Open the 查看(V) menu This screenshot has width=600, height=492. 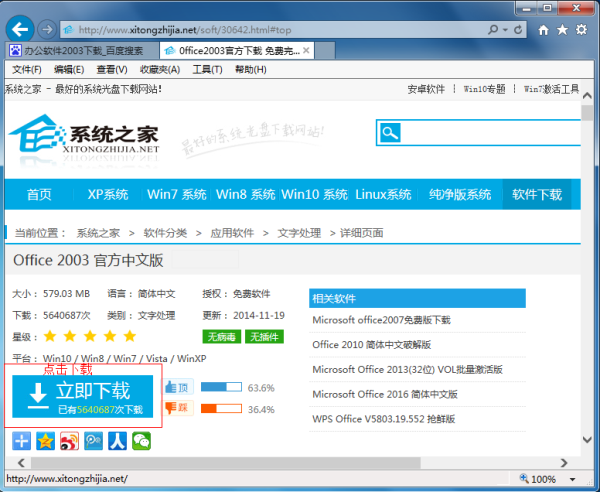(112, 69)
